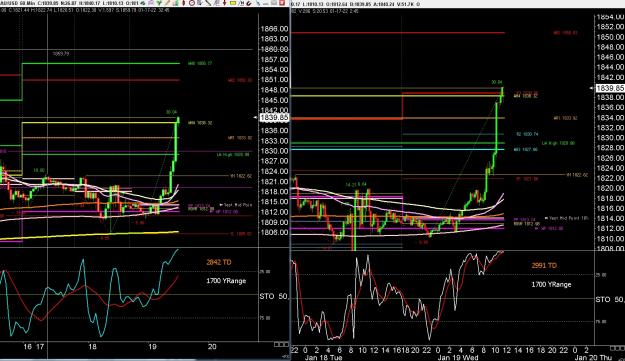625x361 pixels.
Task: Click the 1839.85 price tag on left chart
Action: click(274, 118)
